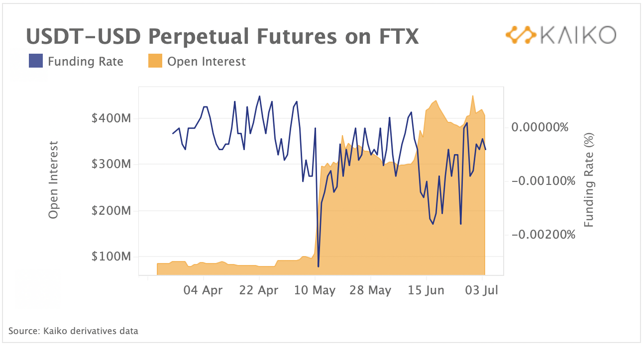Select the 28 May x-axis label
644x345 pixels.
pyautogui.click(x=370, y=290)
